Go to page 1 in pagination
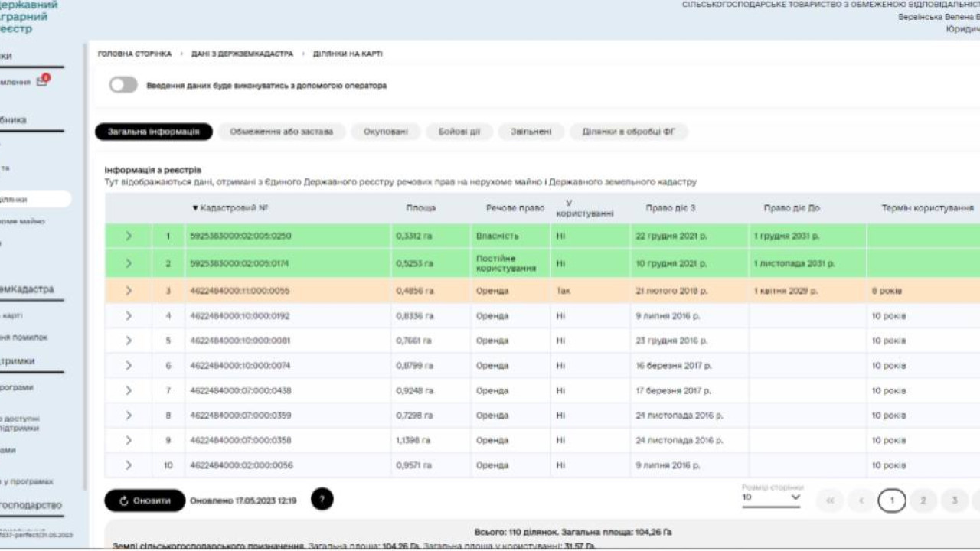 click(x=892, y=500)
